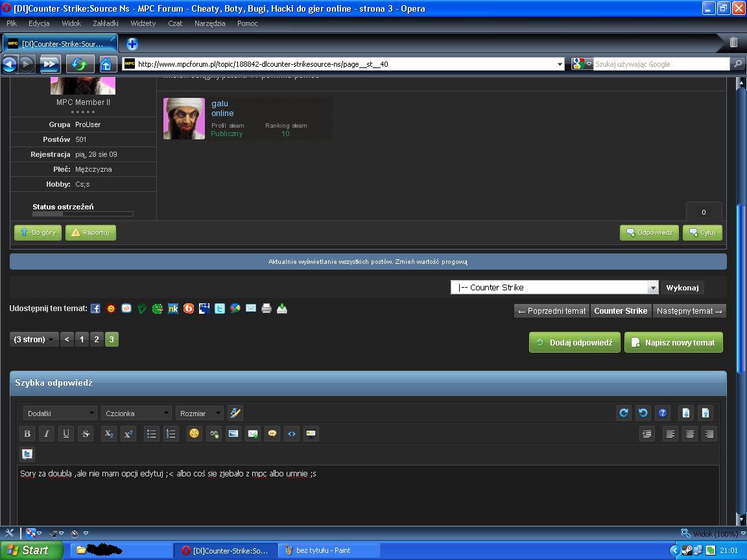Open the (3 stron) page jump dropdown

tap(34, 340)
